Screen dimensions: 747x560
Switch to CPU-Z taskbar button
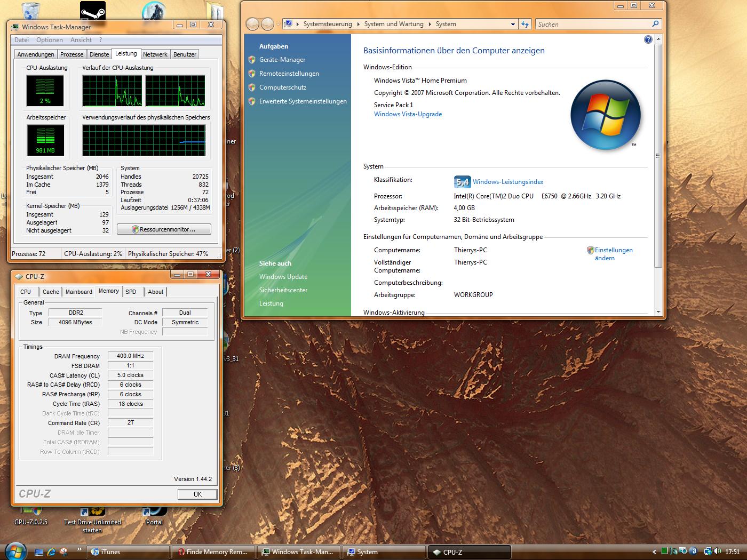click(470, 552)
